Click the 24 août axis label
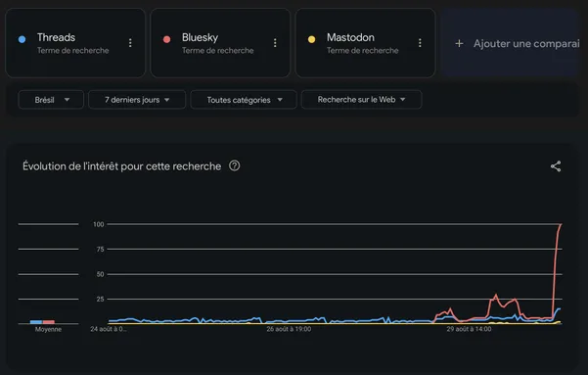 click(x=109, y=329)
